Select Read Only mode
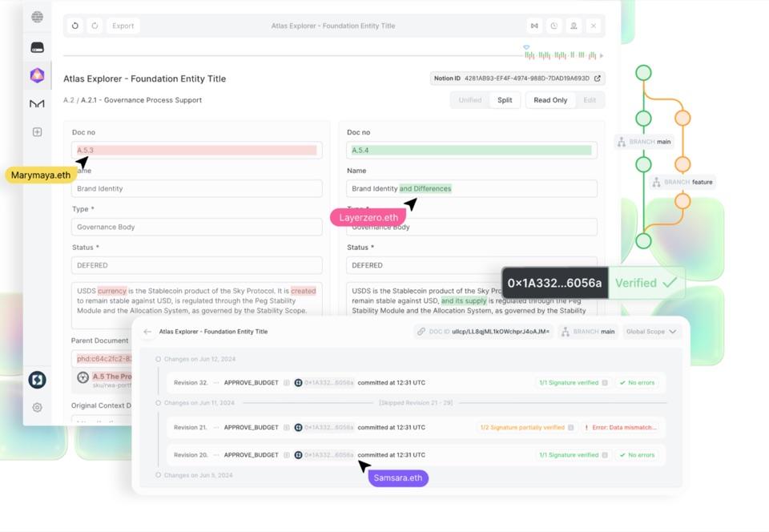 [x=550, y=100]
